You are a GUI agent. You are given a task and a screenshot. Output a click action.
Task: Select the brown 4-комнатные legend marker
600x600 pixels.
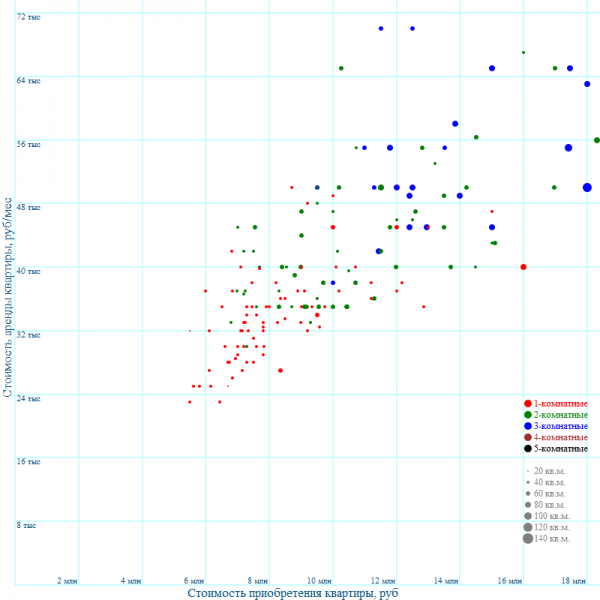point(527,438)
